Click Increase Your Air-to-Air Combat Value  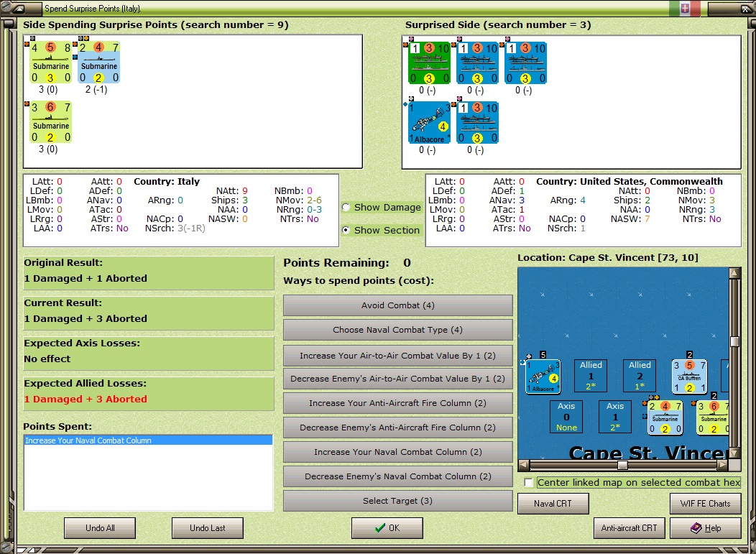[x=398, y=356]
